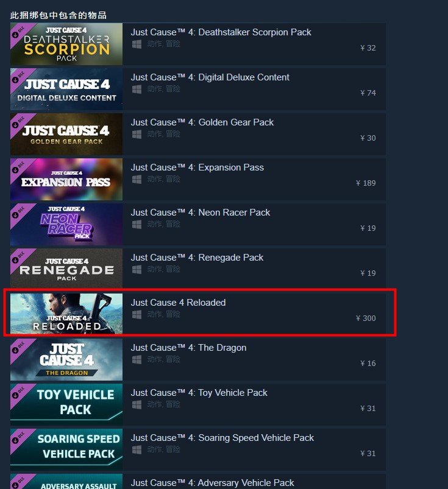This screenshot has width=448, height=489.
Task: Click purple DLC badge on Renegade Pack thumbnail
Action: (x=20, y=257)
